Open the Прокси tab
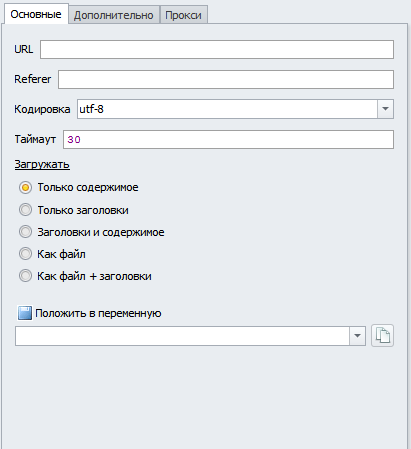The image size is (411, 449). (183, 15)
